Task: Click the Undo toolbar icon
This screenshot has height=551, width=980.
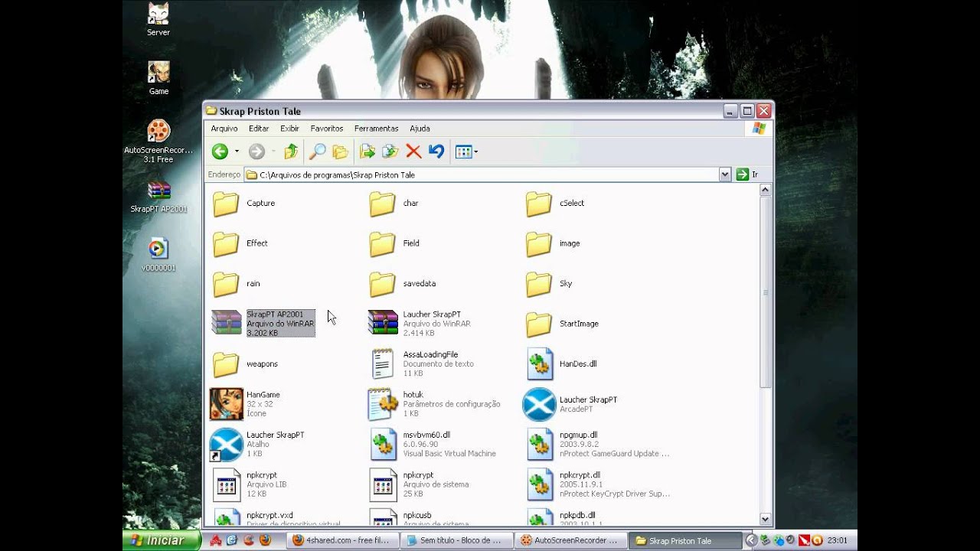Action: pos(436,152)
